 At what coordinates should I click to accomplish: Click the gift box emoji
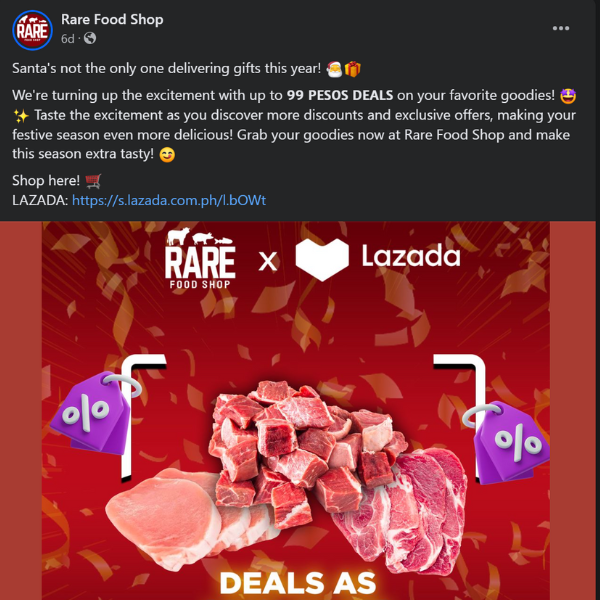[352, 69]
